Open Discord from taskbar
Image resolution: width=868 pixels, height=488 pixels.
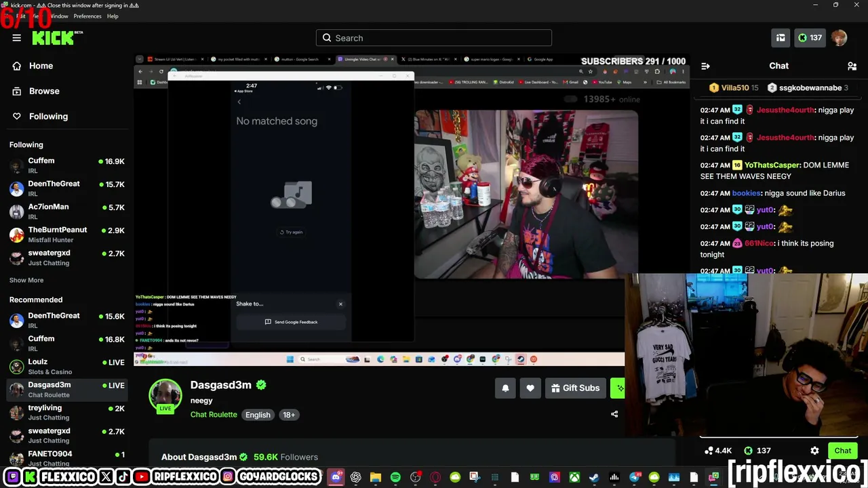click(336, 477)
